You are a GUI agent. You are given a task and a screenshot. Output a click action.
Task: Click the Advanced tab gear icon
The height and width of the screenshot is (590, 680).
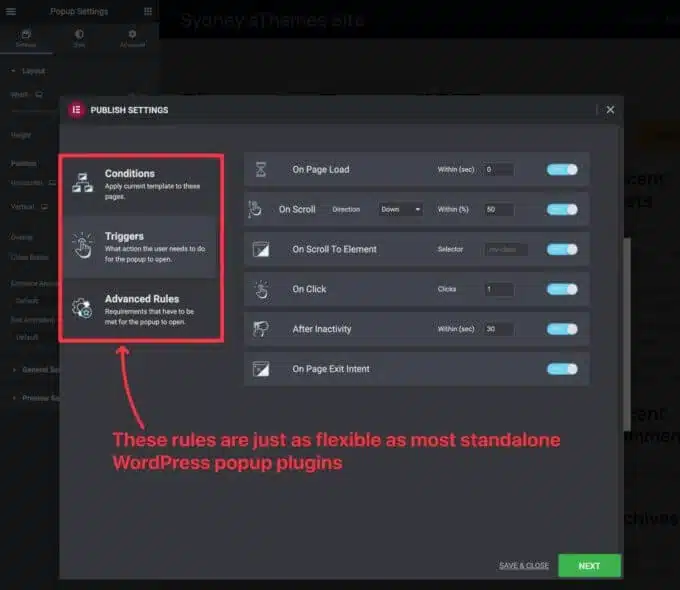(132, 34)
